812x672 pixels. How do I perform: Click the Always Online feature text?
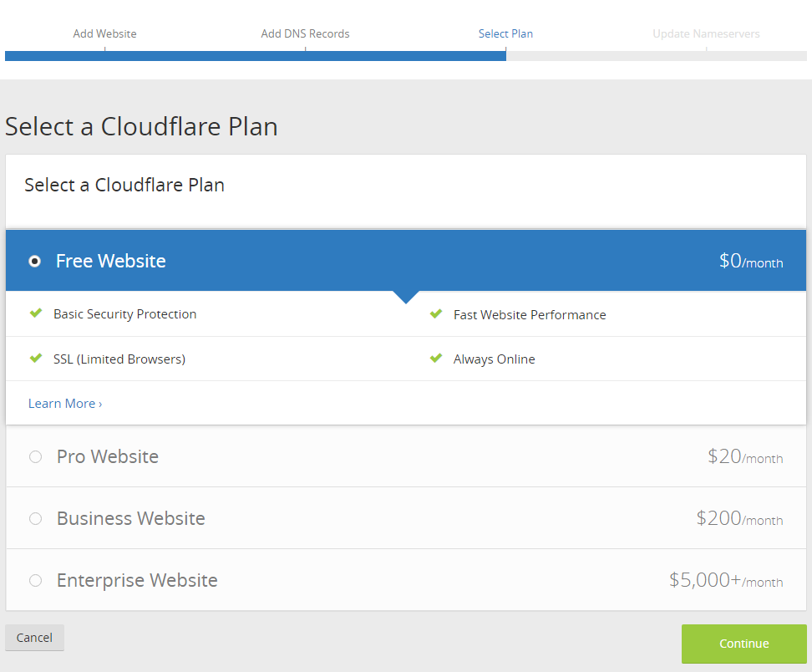point(494,359)
